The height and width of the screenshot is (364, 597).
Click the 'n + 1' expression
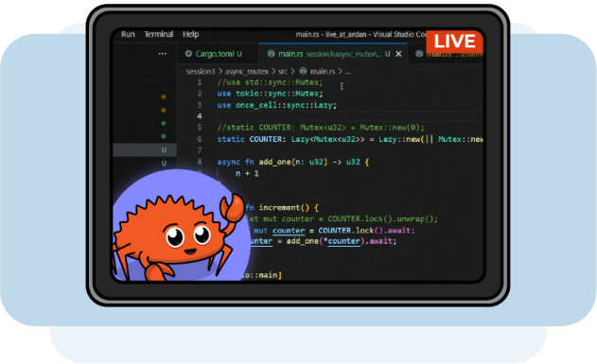click(247, 173)
